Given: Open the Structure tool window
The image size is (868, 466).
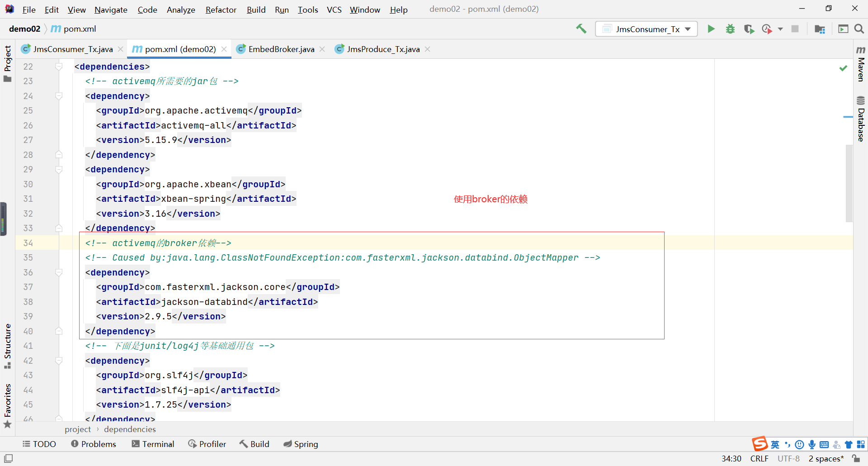Looking at the screenshot, I should point(7,346).
